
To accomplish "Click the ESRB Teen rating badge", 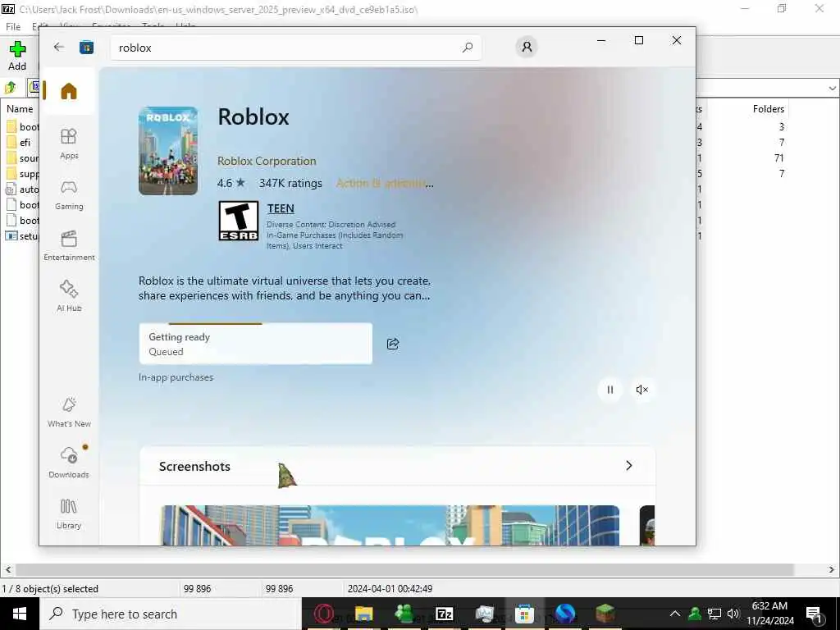I will [239, 221].
